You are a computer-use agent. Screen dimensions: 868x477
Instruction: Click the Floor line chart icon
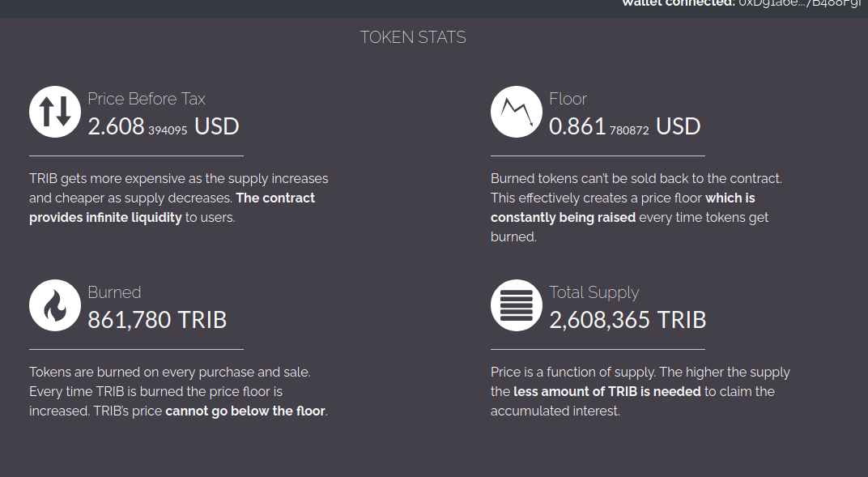point(517,112)
